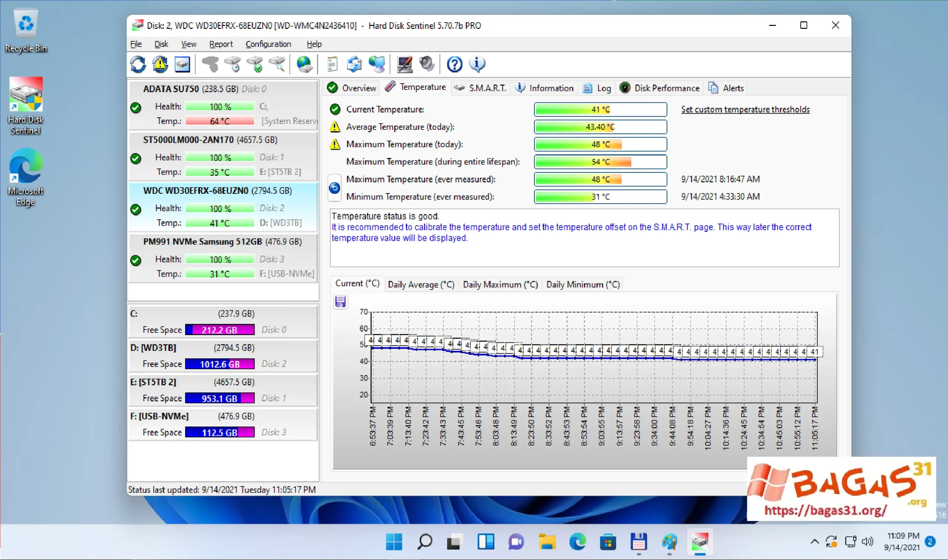
Task: Click the reset maximum temperature icon
Action: [x=334, y=188]
